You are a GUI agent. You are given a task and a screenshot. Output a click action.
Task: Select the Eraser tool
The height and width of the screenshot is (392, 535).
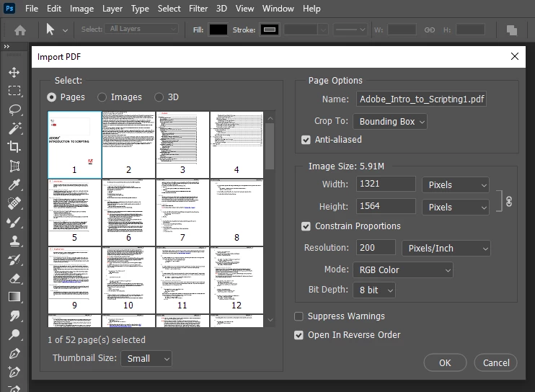[14, 278]
